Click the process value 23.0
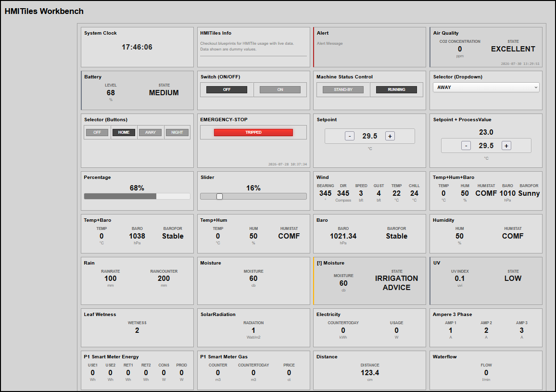 point(486,132)
